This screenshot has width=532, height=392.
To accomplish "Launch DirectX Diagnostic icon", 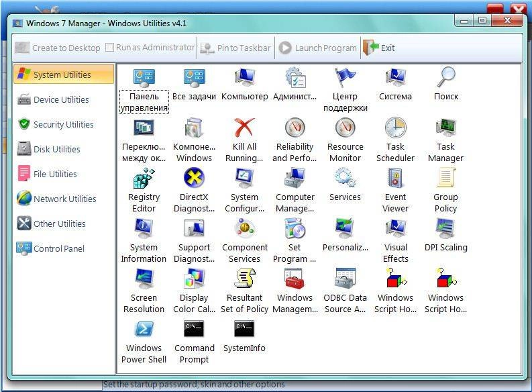I will coord(194,177).
